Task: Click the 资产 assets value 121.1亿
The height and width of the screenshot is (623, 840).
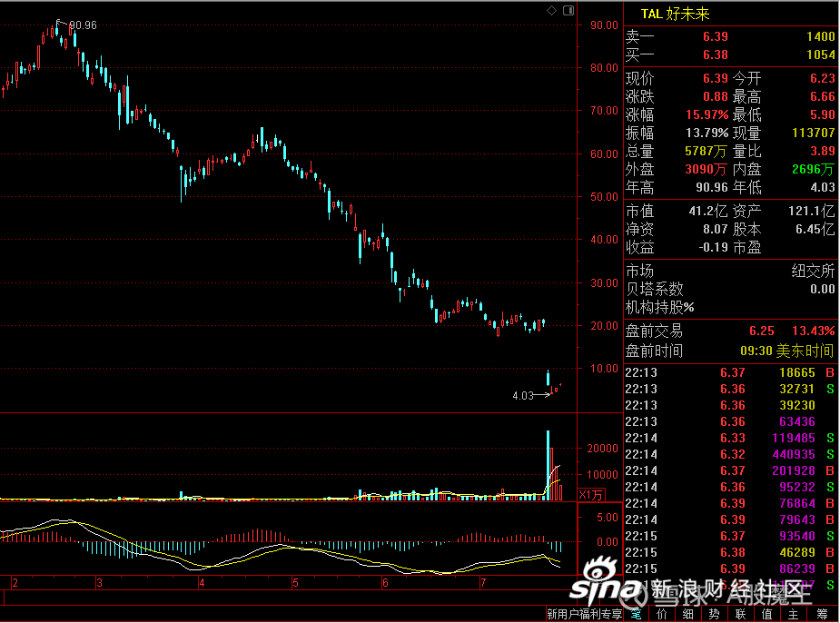Action: click(x=812, y=211)
